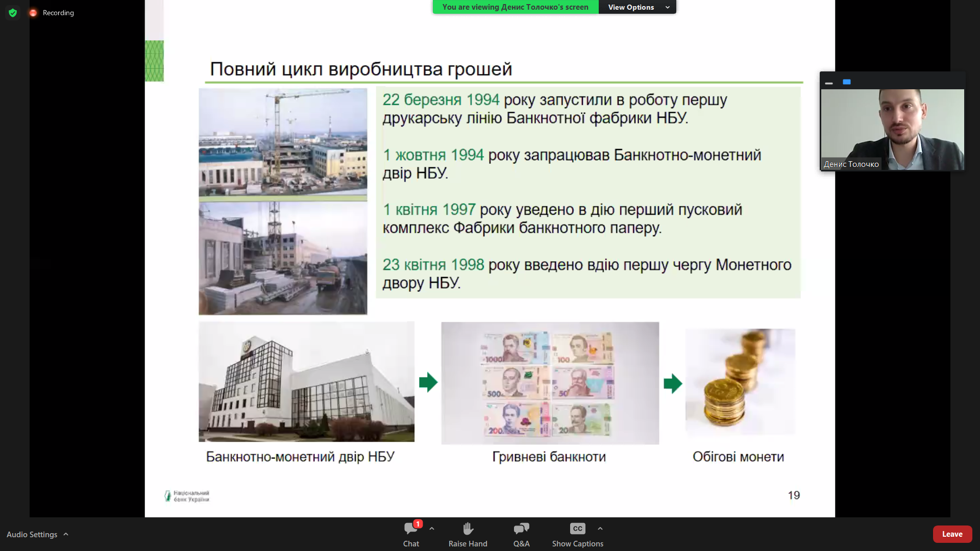
Task: Select Денис Толочко's video thumbnail
Action: [x=893, y=129]
